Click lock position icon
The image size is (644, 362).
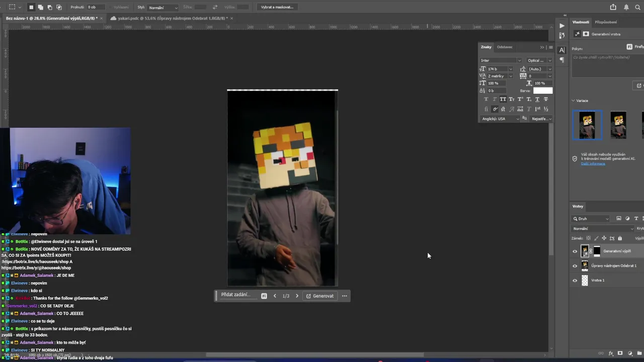click(604, 238)
